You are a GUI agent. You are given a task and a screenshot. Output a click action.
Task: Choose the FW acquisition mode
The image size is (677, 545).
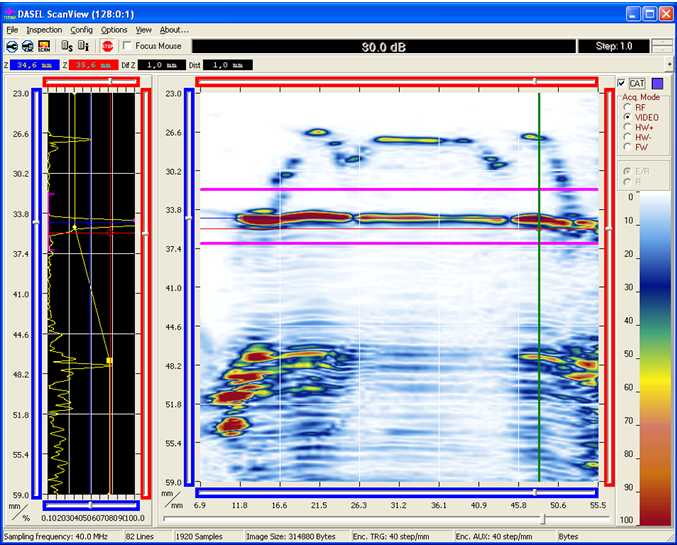coord(627,147)
